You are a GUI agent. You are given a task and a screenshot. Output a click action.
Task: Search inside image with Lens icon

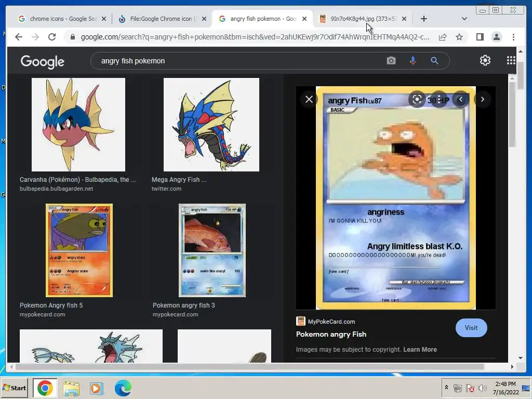coord(417,99)
